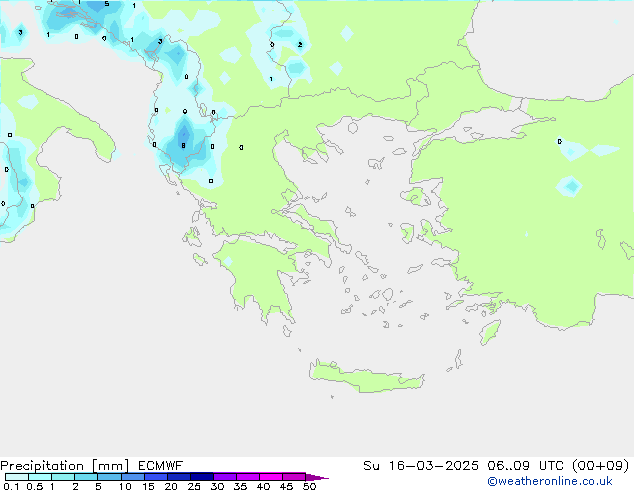Screen dimensions: 634x490
Task: Click the 10–15 mm legend color swatch
Action: (x=133, y=477)
